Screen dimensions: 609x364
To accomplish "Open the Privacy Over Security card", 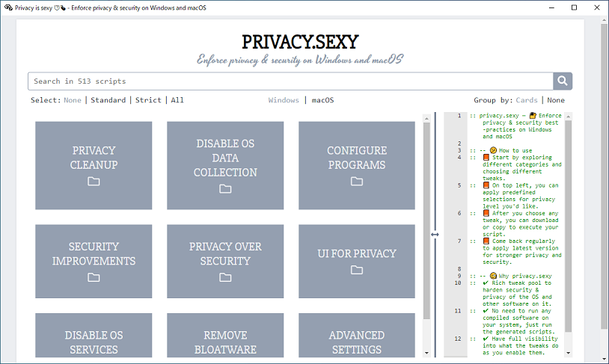I will [x=225, y=261].
